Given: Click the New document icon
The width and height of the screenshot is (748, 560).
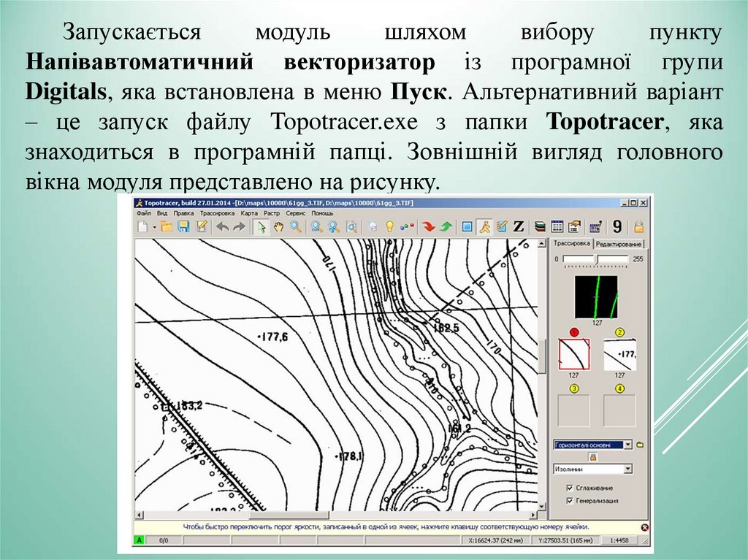Looking at the screenshot, I should (x=142, y=227).
